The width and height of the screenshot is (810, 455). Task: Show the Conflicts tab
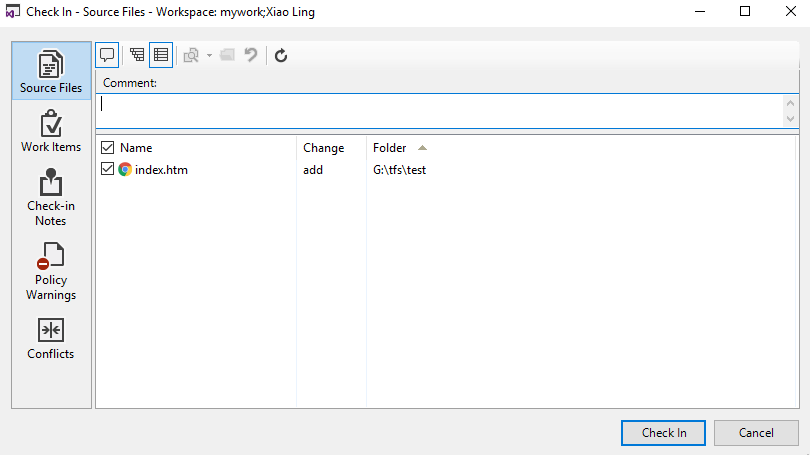pyautogui.click(x=51, y=339)
